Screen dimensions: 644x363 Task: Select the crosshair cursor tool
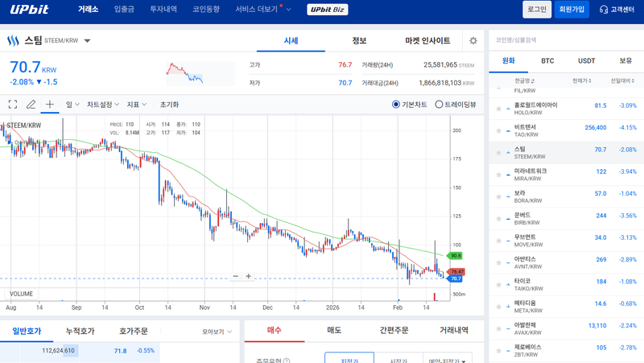click(x=50, y=105)
